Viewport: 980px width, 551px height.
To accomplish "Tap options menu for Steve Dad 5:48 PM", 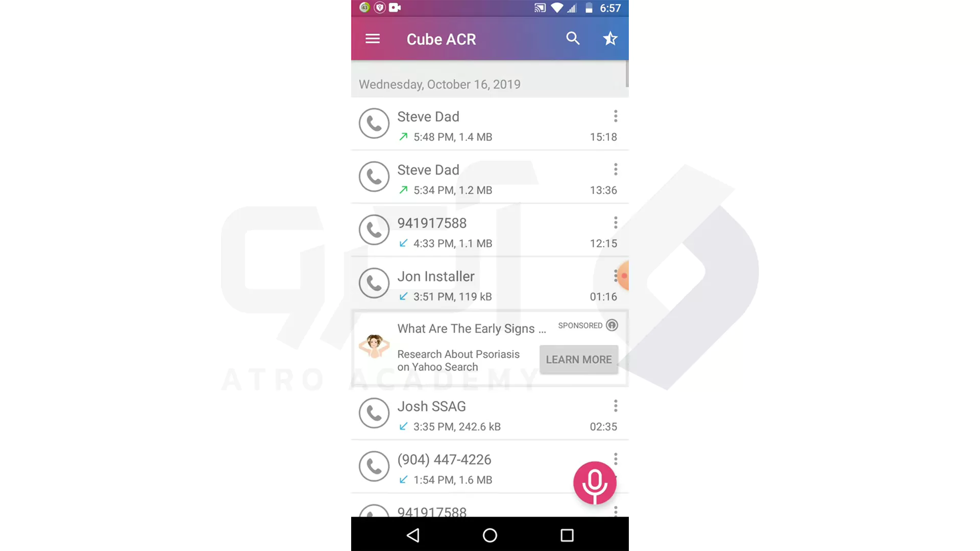I will (x=615, y=116).
